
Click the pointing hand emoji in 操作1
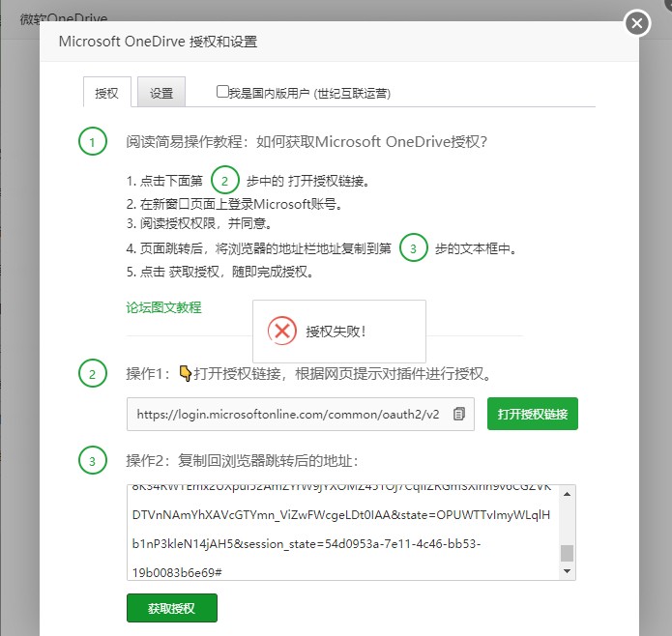185,373
